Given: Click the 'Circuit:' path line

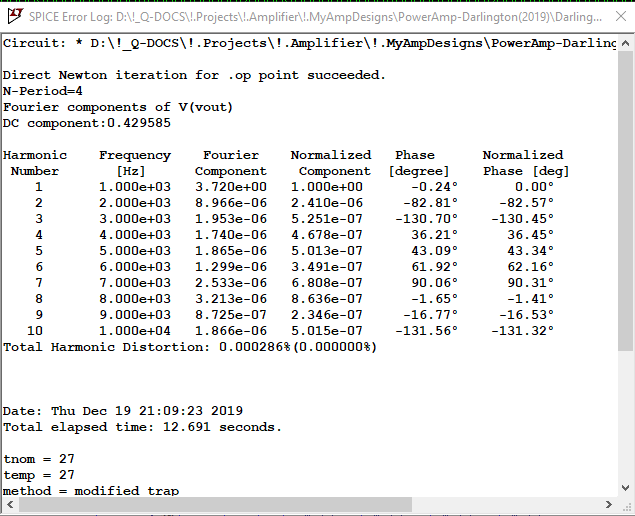Looking at the screenshot, I should pos(309,43).
